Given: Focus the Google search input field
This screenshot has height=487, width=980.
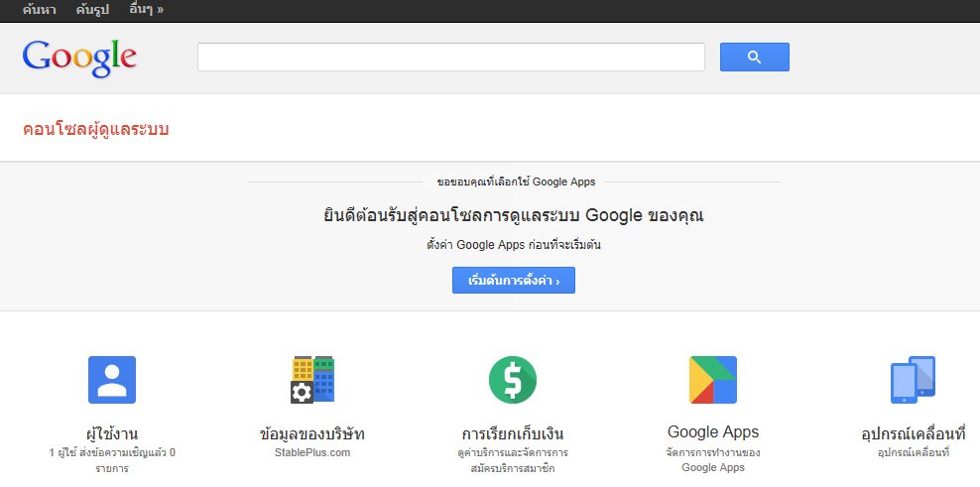Looking at the screenshot, I should [x=451, y=57].
